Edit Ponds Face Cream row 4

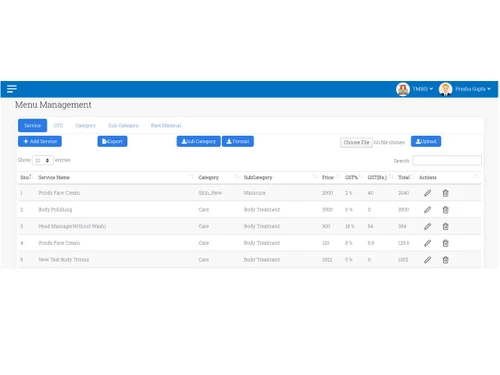tap(427, 243)
